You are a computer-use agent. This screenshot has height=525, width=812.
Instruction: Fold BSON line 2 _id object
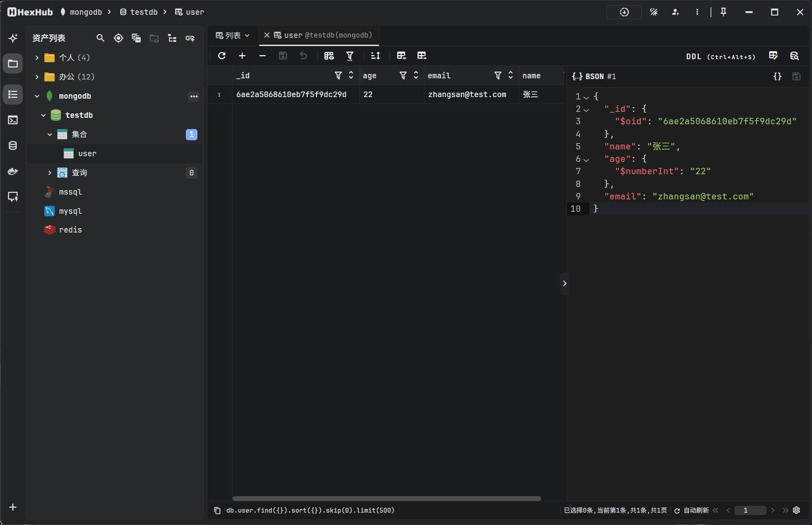[x=586, y=109]
